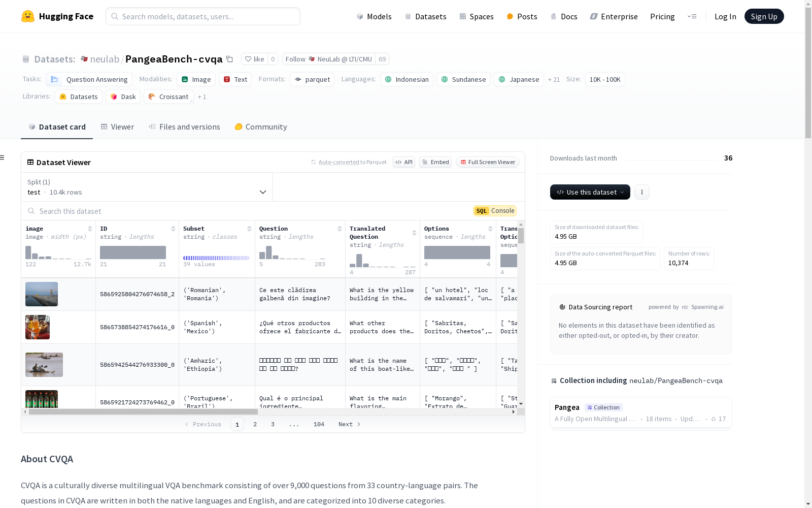
Task: Select the Indonesian language tag
Action: click(x=407, y=79)
